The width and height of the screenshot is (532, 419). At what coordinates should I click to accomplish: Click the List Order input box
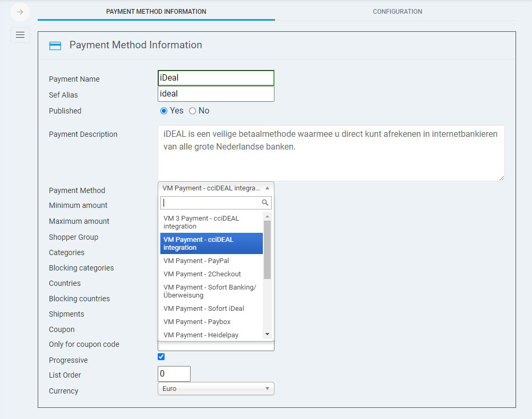tap(174, 374)
